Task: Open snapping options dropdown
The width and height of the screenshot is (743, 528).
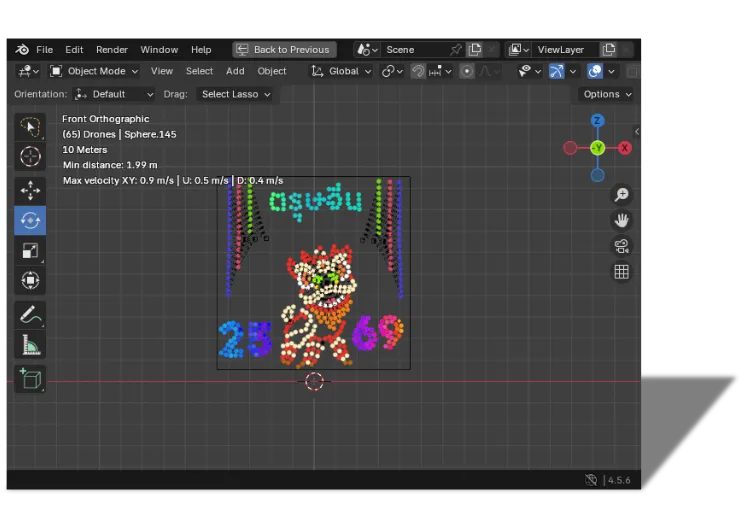Action: click(439, 71)
